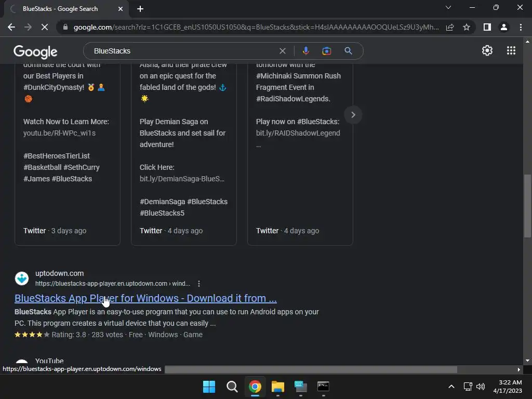
Task: Open bit.ly/RAIDShadowLegend link
Action: 298,133
